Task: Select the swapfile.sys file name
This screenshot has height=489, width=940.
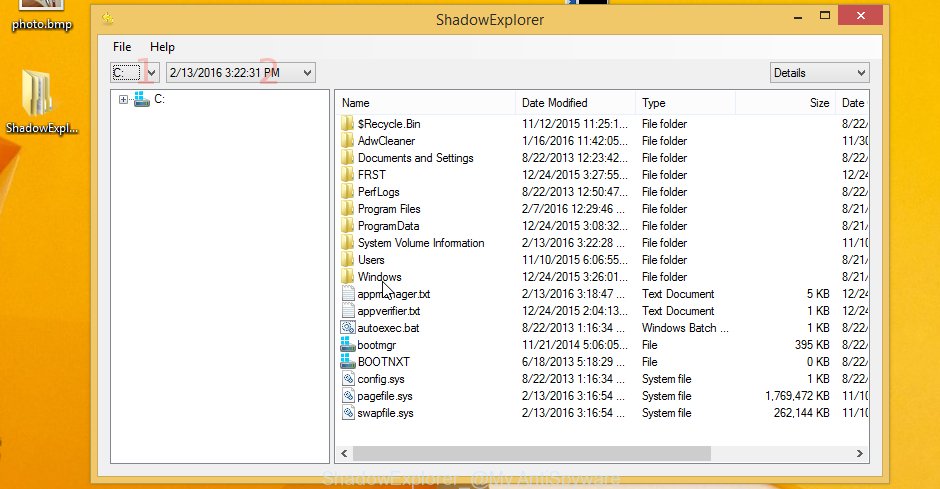Action: (385, 412)
